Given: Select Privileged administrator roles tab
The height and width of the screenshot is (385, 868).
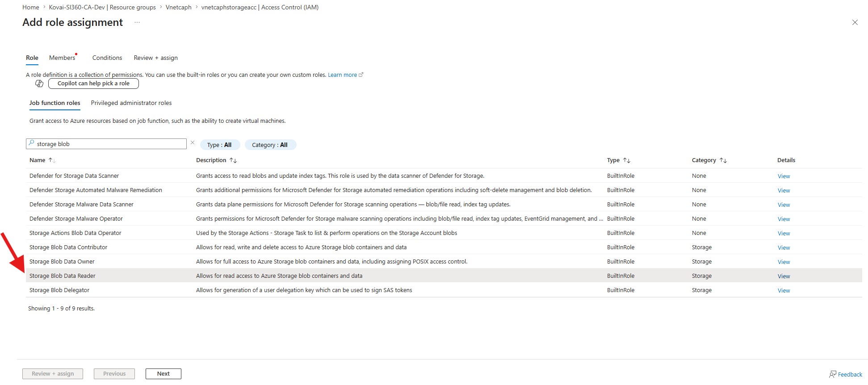Looking at the screenshot, I should click(131, 103).
